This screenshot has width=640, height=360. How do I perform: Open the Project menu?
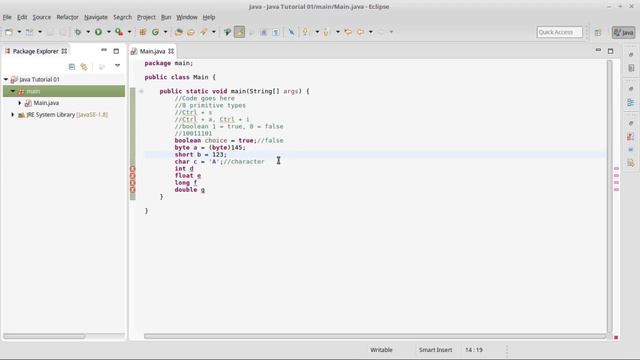[x=146, y=17]
